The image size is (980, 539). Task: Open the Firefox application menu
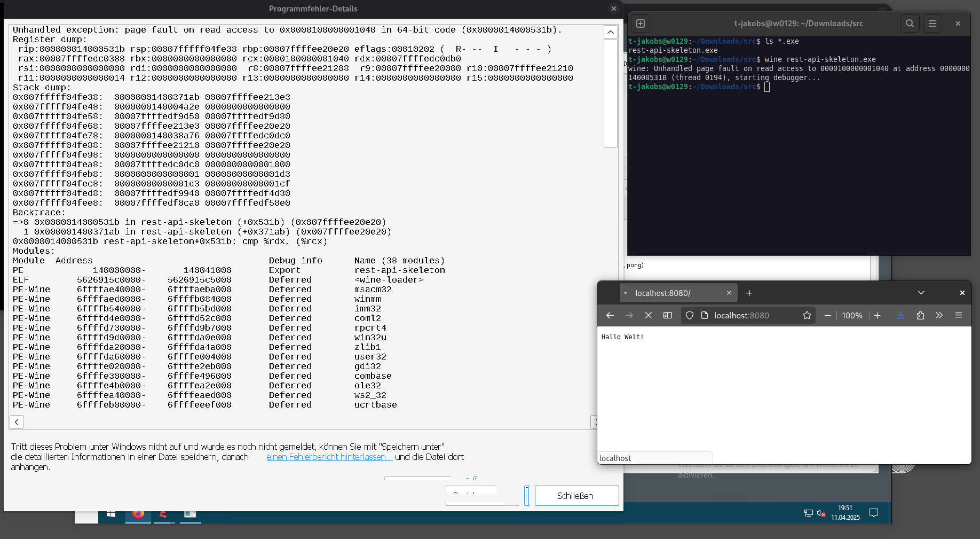point(959,316)
